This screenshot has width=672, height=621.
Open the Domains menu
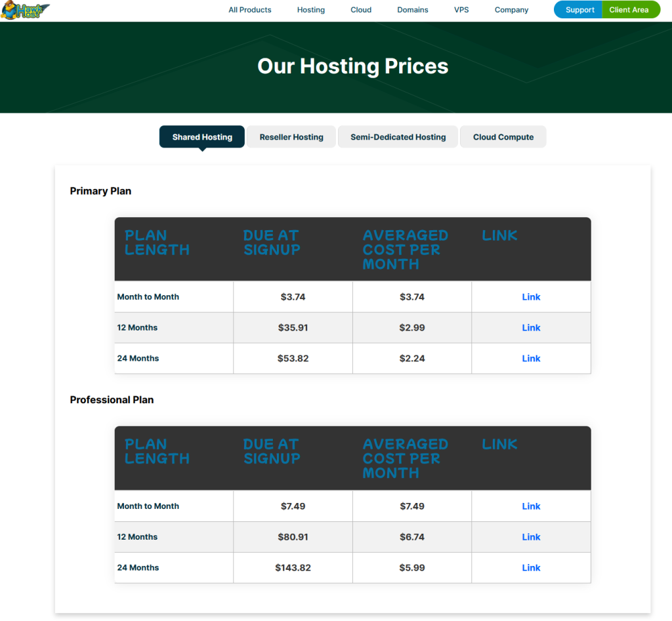click(412, 10)
